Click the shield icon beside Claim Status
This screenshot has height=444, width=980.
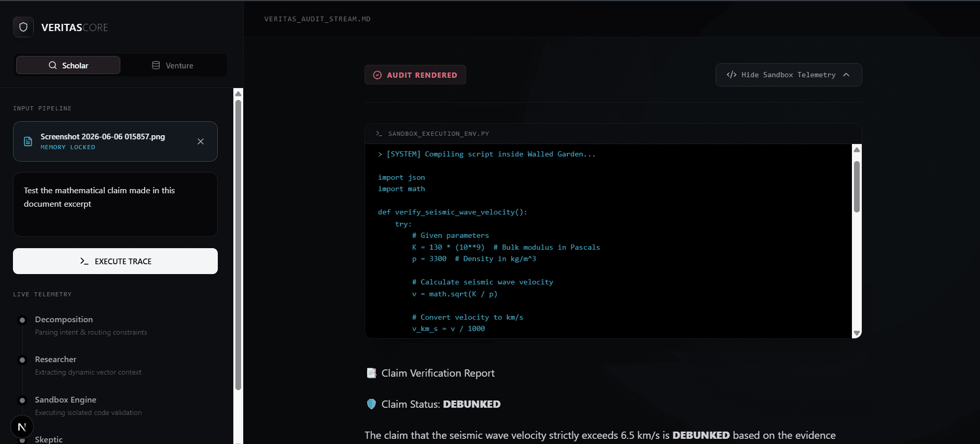pyautogui.click(x=371, y=404)
